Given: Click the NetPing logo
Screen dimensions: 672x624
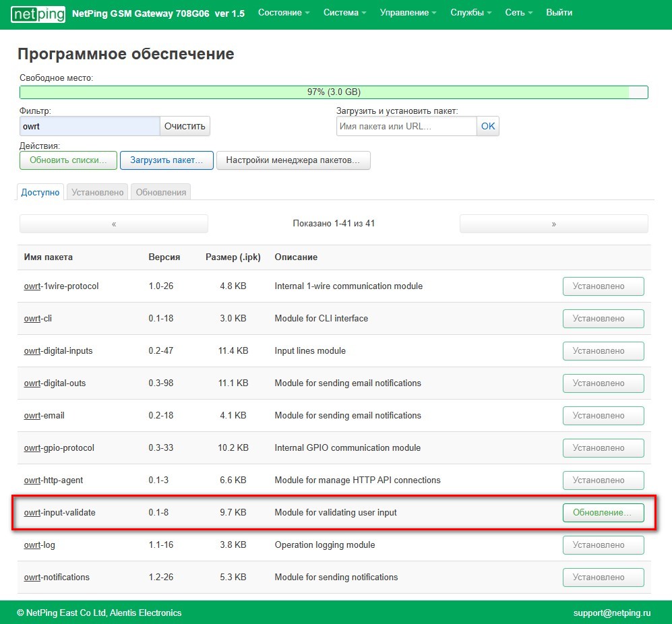Looking at the screenshot, I should point(38,13).
